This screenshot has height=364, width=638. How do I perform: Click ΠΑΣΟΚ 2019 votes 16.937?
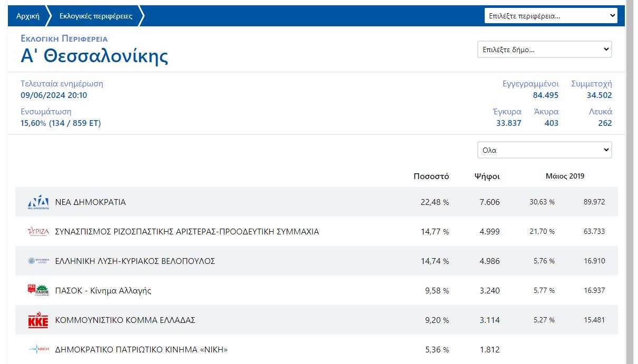tap(594, 290)
